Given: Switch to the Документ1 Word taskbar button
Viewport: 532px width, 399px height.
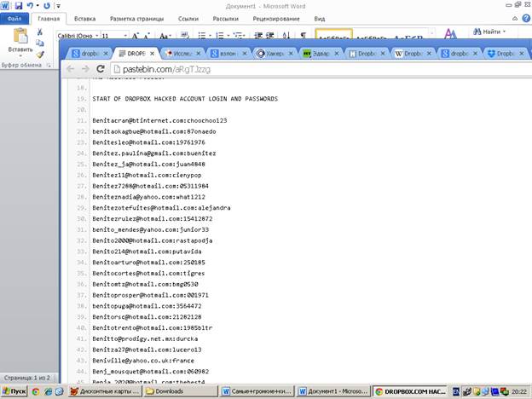Looking at the screenshot, I should click(333, 391).
